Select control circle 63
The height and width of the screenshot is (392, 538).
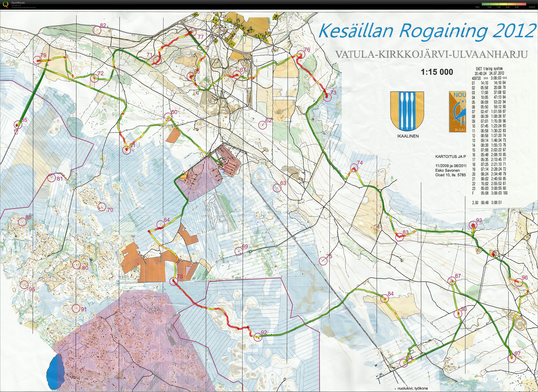point(277,188)
